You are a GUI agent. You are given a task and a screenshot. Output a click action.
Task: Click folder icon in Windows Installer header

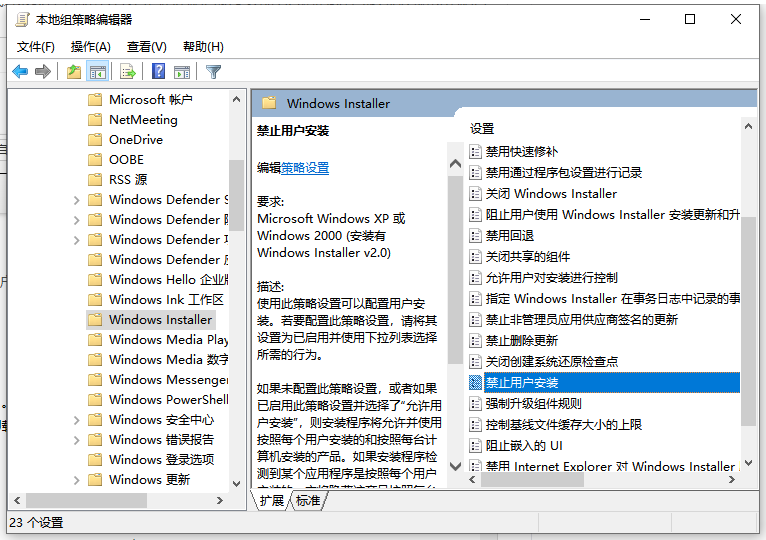coord(269,104)
